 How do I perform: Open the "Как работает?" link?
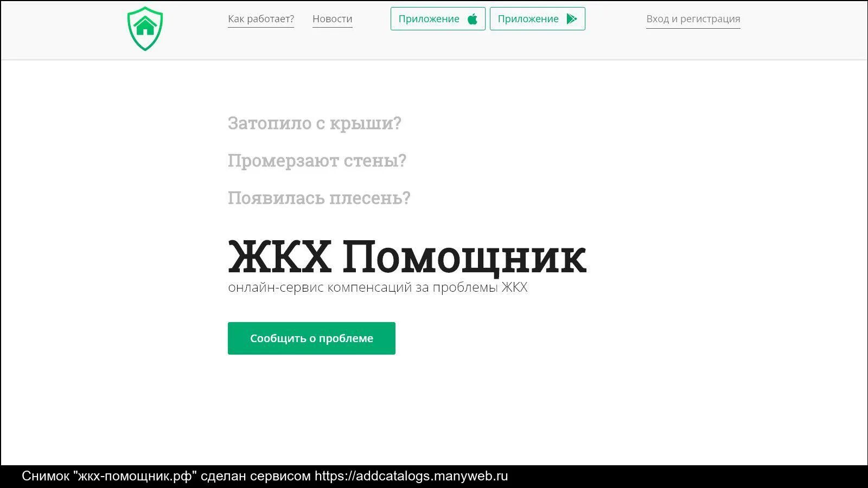coord(261,19)
